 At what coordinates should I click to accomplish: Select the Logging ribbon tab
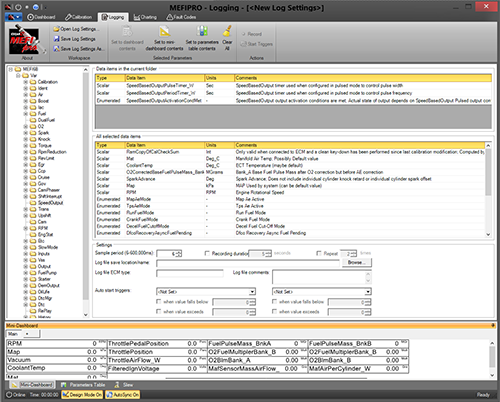coord(113,17)
